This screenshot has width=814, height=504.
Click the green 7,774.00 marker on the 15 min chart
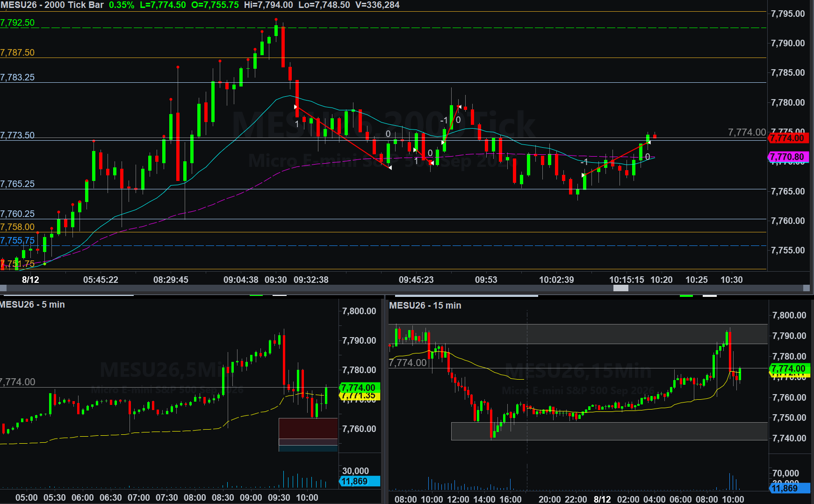point(789,369)
